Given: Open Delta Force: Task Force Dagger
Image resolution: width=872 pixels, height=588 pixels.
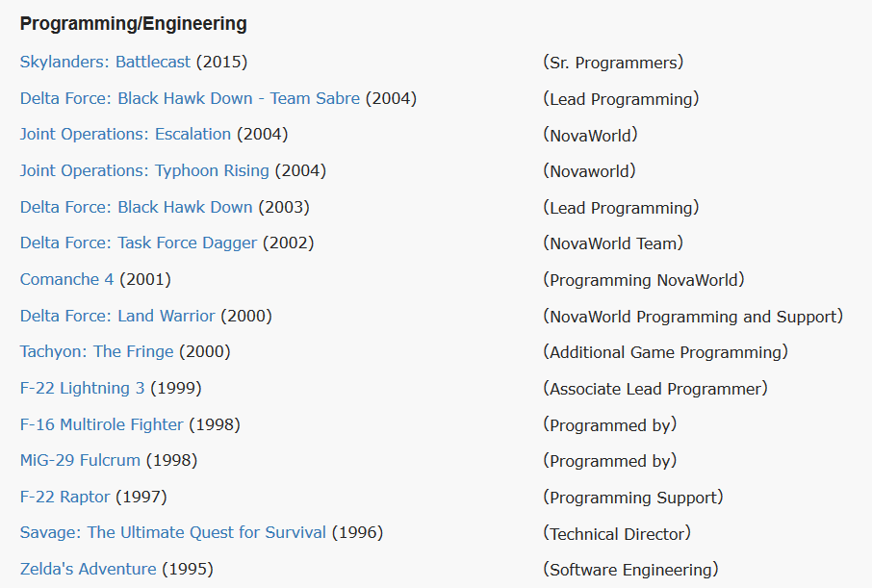Looking at the screenshot, I should click(139, 243).
